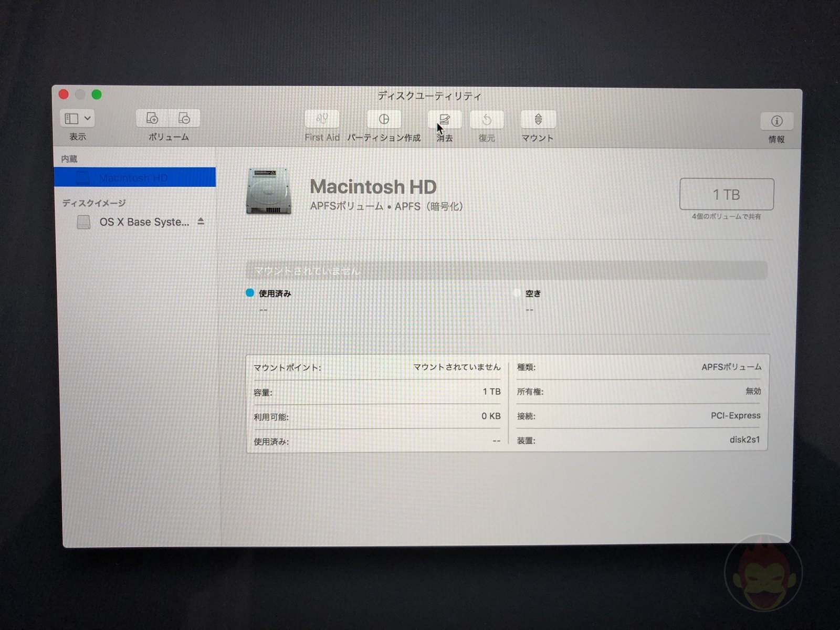Click the green zoom window button
840x630 pixels.
click(97, 94)
